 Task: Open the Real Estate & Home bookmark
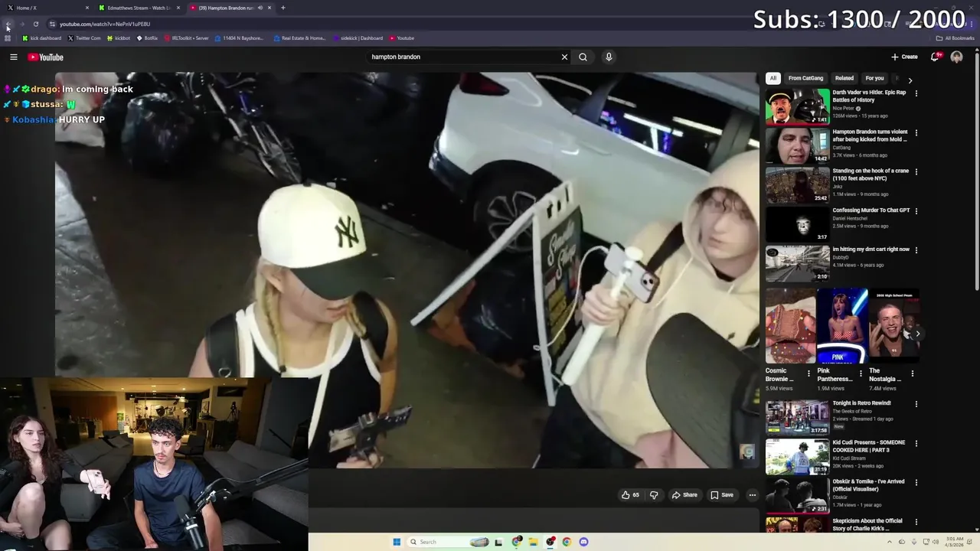pos(299,38)
